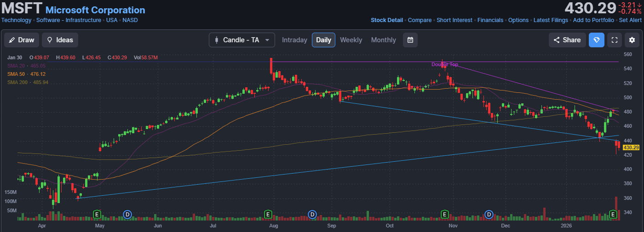Open the USA country link

point(112,20)
